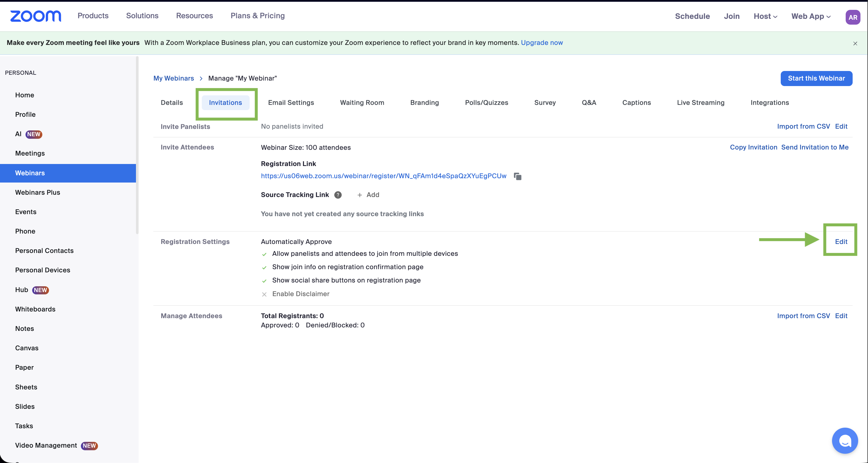Expand the Web App dropdown

click(811, 16)
